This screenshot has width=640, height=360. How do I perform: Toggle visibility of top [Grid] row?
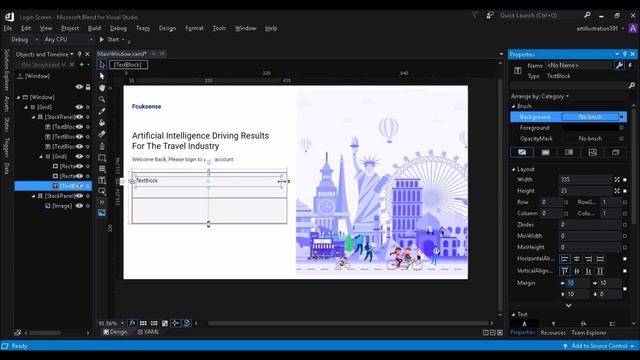pos(79,107)
